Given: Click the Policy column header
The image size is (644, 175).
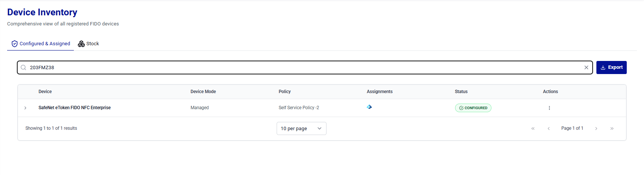Looking at the screenshot, I should (285, 92).
